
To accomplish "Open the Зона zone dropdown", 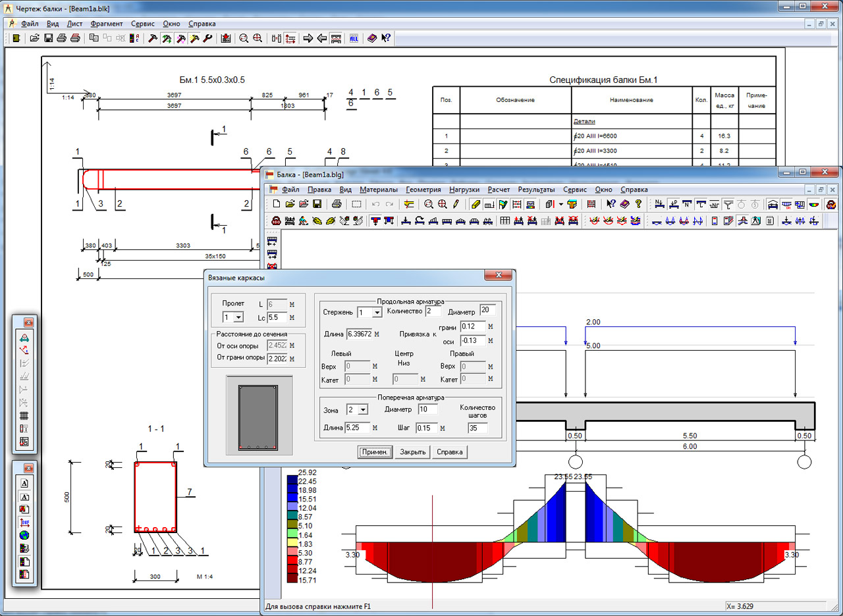I will click(x=364, y=410).
